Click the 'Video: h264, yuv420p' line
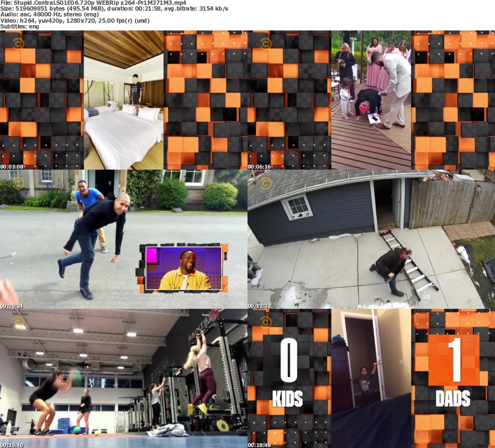Viewport: 495px width, 448px height. (x=75, y=20)
